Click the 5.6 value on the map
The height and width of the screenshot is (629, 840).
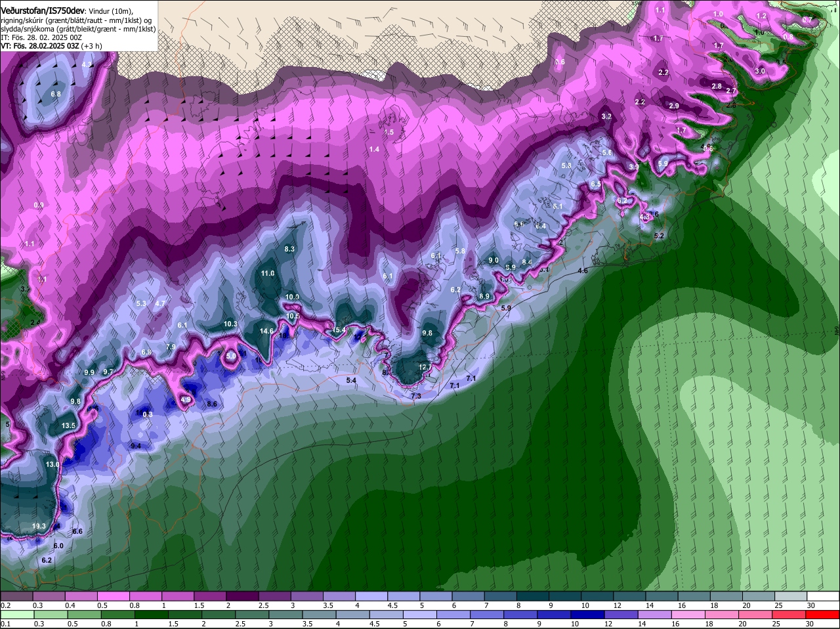[x=607, y=152]
